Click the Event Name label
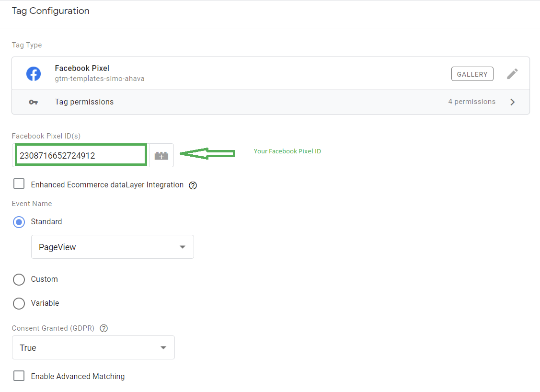The height and width of the screenshot is (392, 540). coord(32,204)
